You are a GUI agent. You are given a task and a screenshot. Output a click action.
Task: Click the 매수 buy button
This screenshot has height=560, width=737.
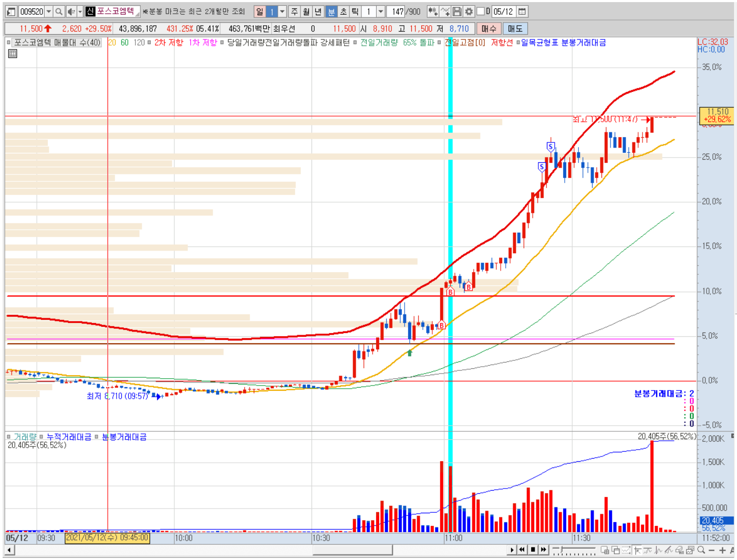tap(489, 29)
